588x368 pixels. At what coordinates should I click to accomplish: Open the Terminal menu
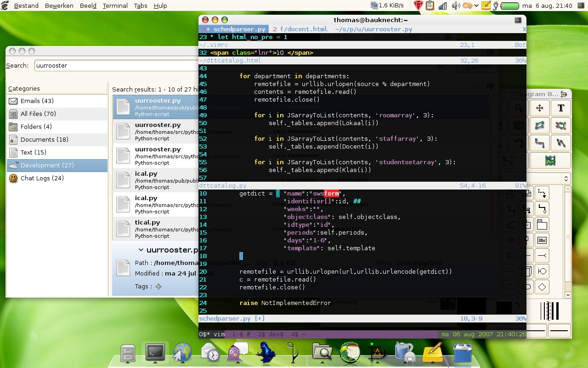point(115,6)
